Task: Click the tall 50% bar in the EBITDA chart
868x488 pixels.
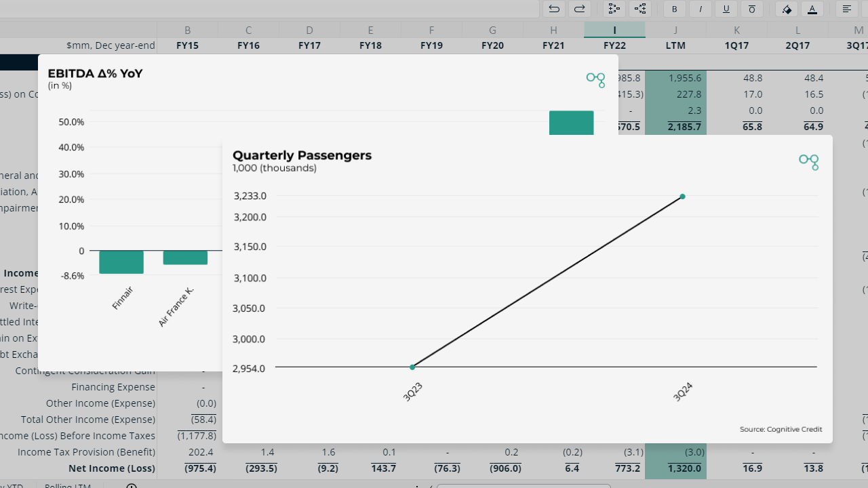Action: [571, 123]
